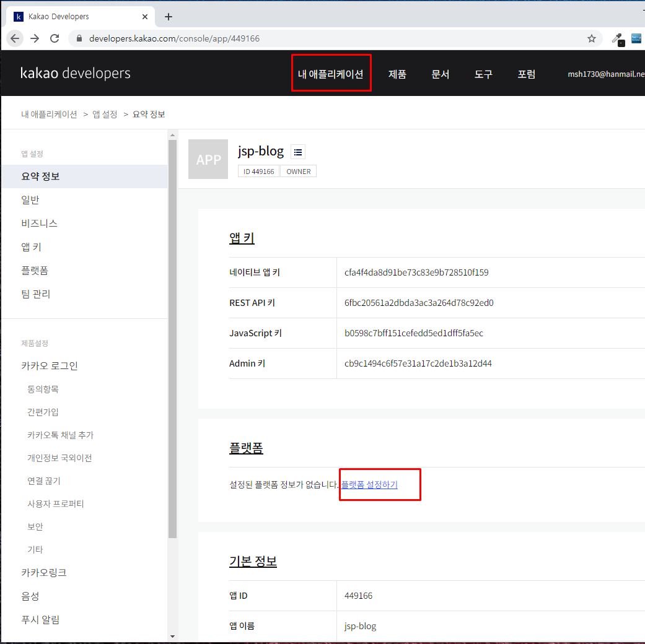The image size is (645, 644).
Task: Open 보안 submenu item
Action: tap(35, 527)
